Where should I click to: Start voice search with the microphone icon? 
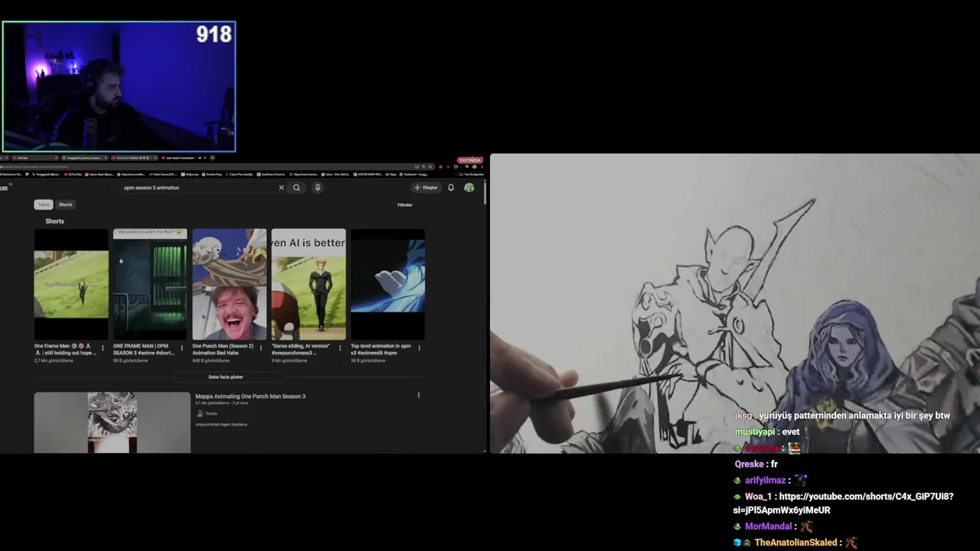pos(318,187)
